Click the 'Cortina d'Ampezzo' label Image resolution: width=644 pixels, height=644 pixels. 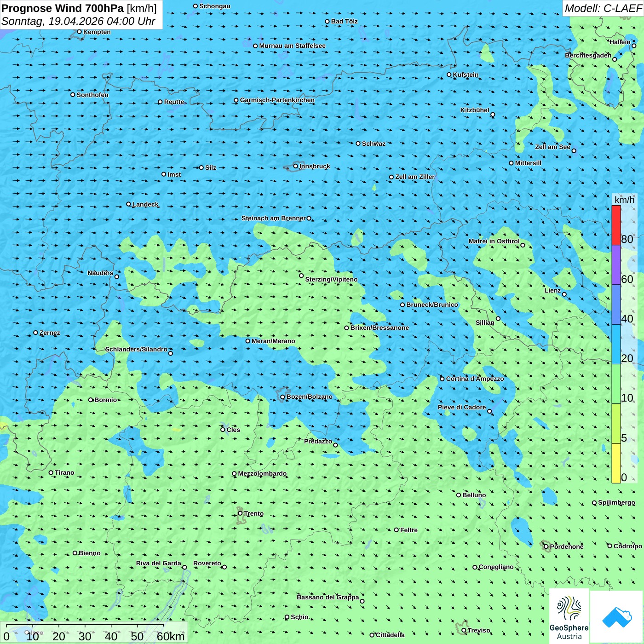[475, 379]
